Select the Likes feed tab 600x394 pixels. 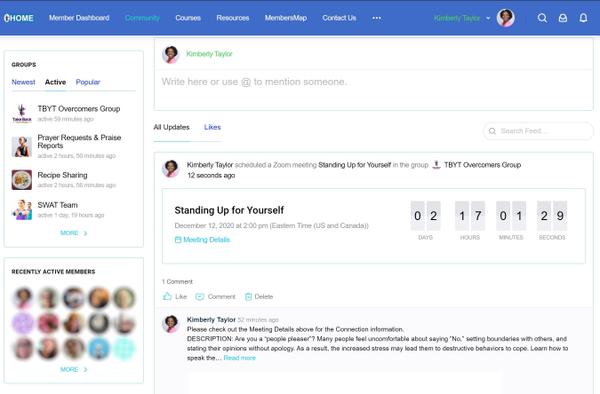[212, 127]
